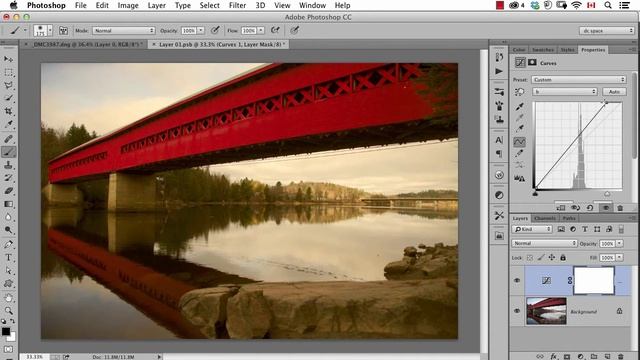Toggle pressure for opacity in options bar
This screenshot has height=360, width=640.
click(x=215, y=31)
